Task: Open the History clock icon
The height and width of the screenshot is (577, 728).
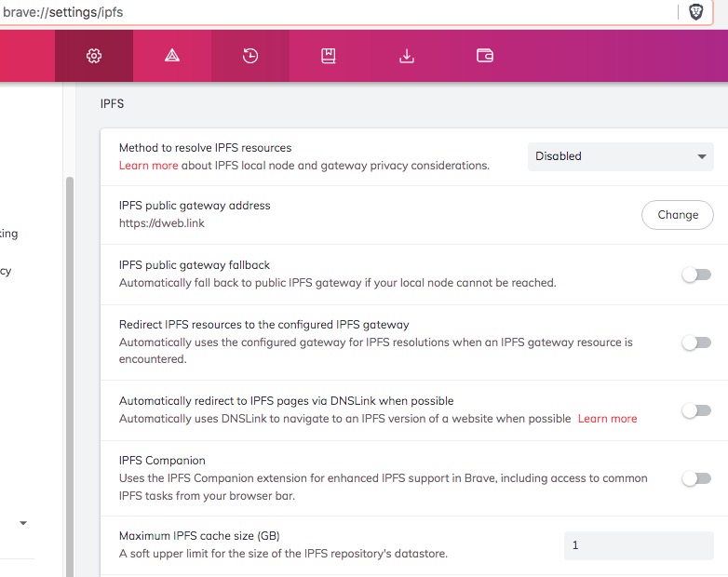Action: [250, 56]
